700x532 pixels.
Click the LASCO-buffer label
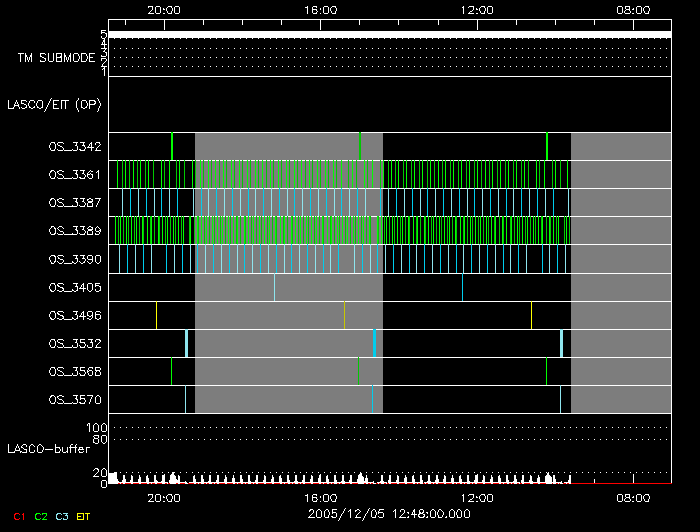point(48,449)
